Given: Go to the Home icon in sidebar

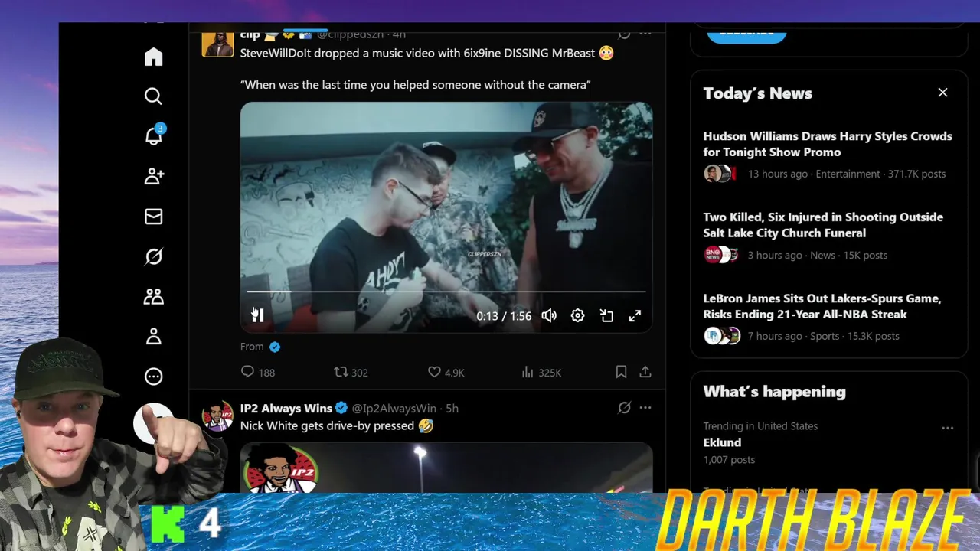Looking at the screenshot, I should coord(153,57).
